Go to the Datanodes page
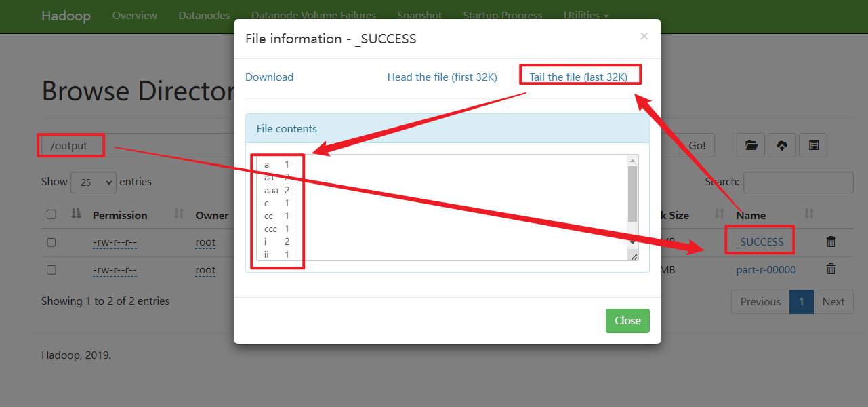Viewport: 868px width, 407px height. point(204,15)
